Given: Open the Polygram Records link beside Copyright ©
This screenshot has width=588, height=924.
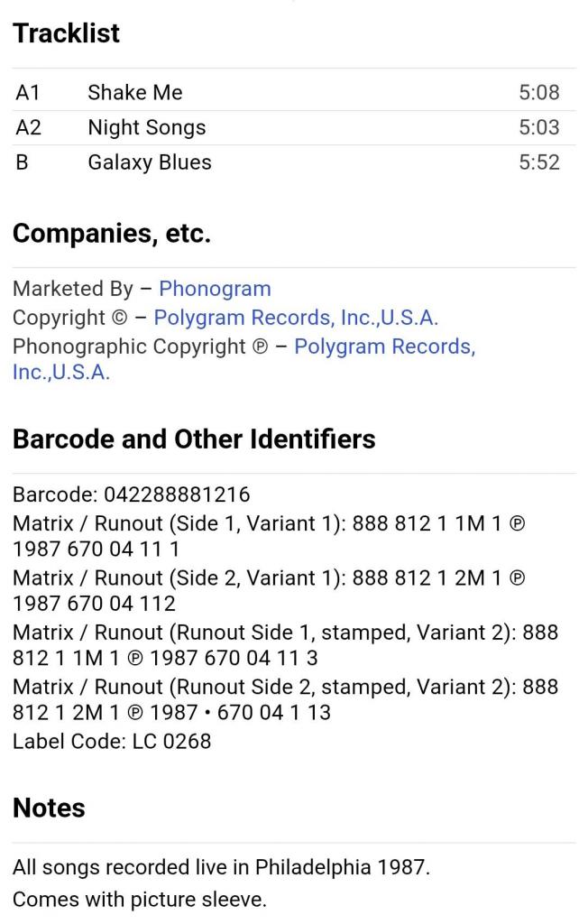Looking at the screenshot, I should [296, 318].
